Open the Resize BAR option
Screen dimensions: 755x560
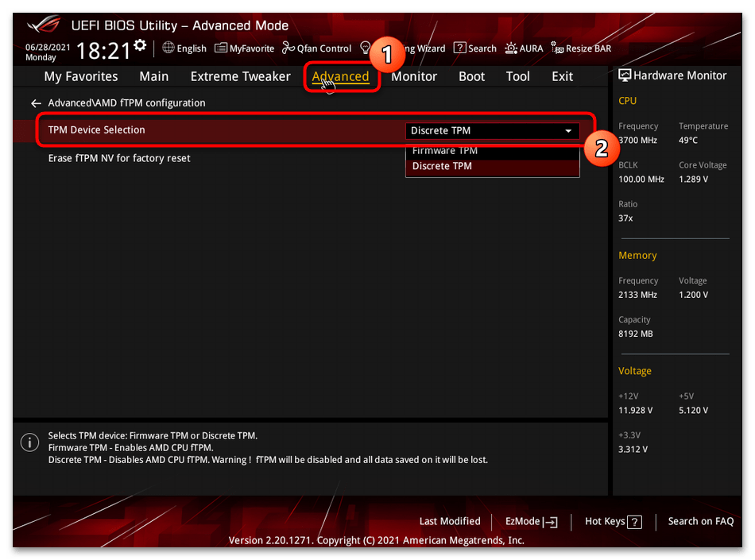(x=581, y=48)
